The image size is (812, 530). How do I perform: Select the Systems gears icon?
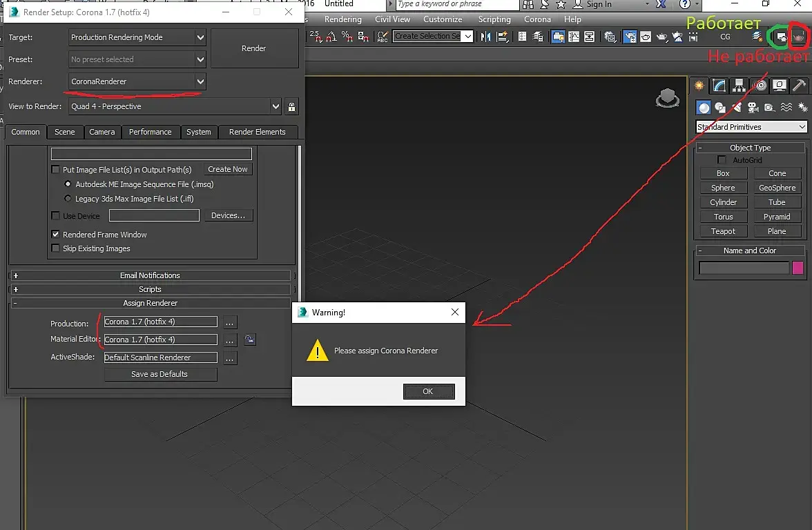pyautogui.click(x=803, y=108)
